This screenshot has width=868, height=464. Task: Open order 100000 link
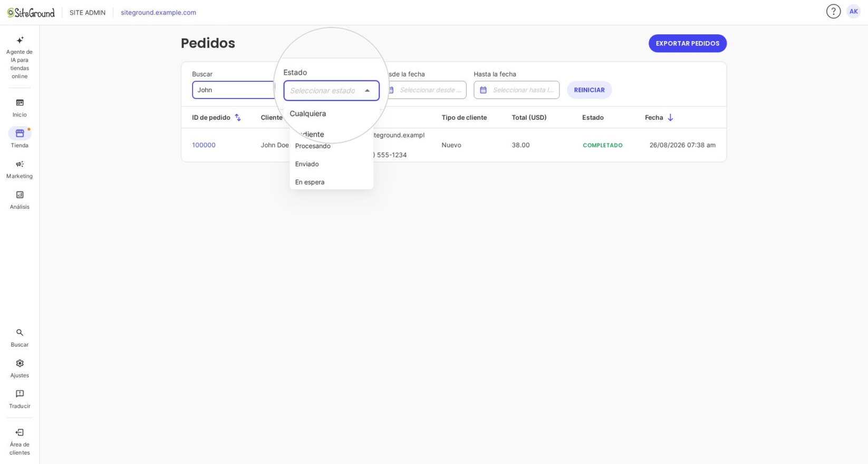coord(204,145)
